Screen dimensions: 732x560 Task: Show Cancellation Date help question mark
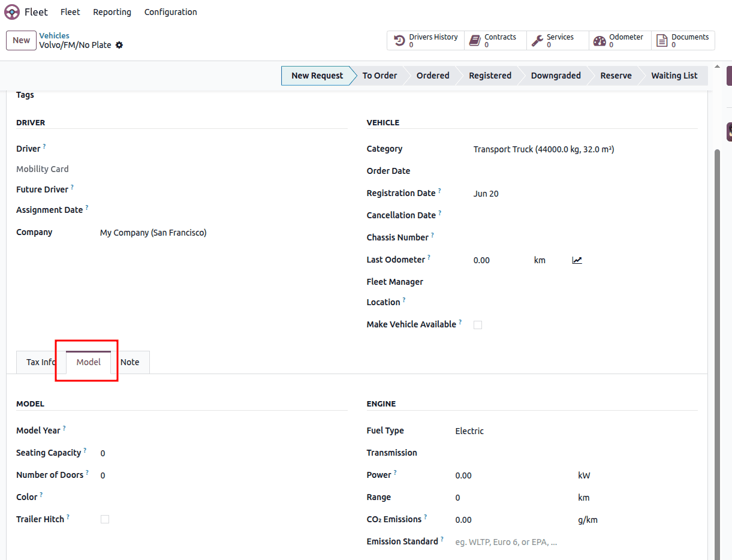click(440, 213)
